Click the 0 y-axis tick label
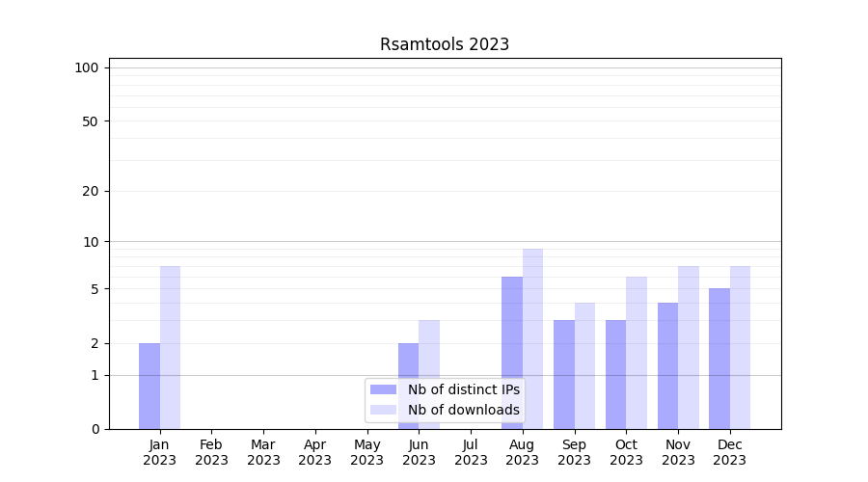Image resolution: width=868 pixels, height=482 pixels. coord(95,429)
